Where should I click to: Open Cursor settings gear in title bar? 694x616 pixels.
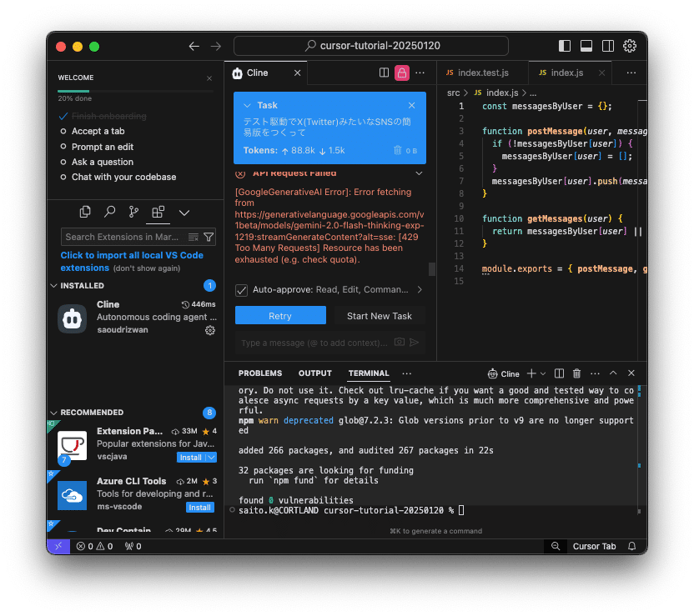(630, 46)
